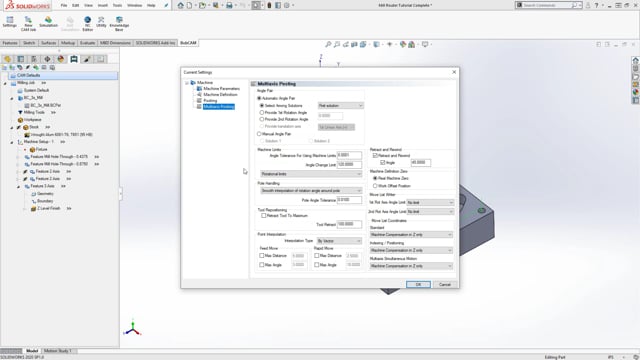This screenshot has height=360, width=640.
Task: Open the NC Editor
Action: [x=87, y=24]
